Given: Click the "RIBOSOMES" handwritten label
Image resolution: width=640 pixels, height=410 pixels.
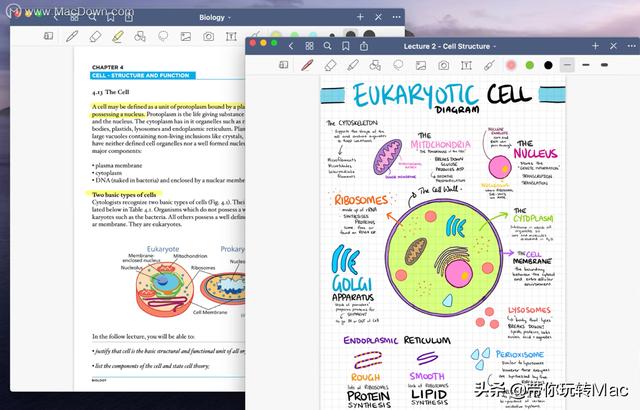Looking at the screenshot, I should 361,200.
